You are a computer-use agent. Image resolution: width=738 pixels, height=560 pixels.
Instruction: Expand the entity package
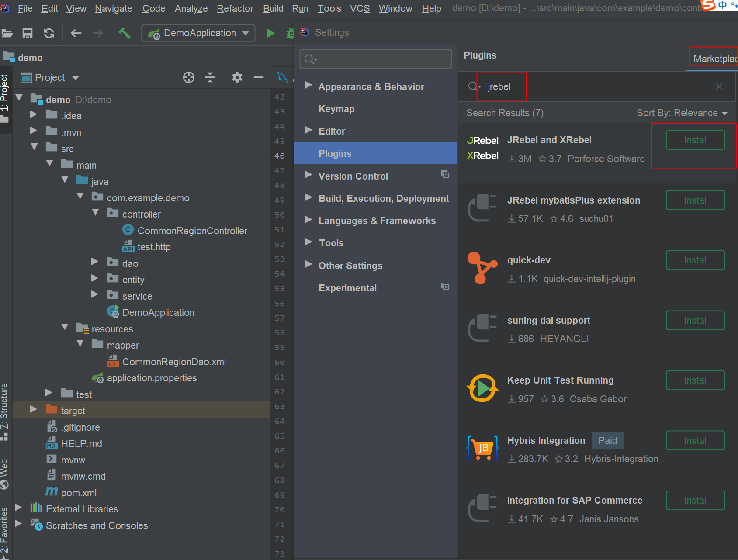[x=94, y=278]
